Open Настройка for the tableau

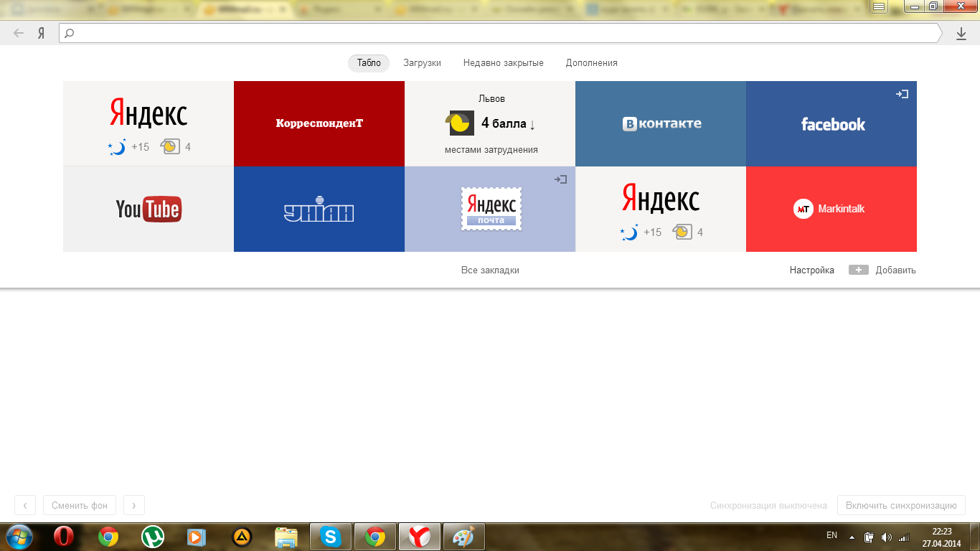click(812, 270)
